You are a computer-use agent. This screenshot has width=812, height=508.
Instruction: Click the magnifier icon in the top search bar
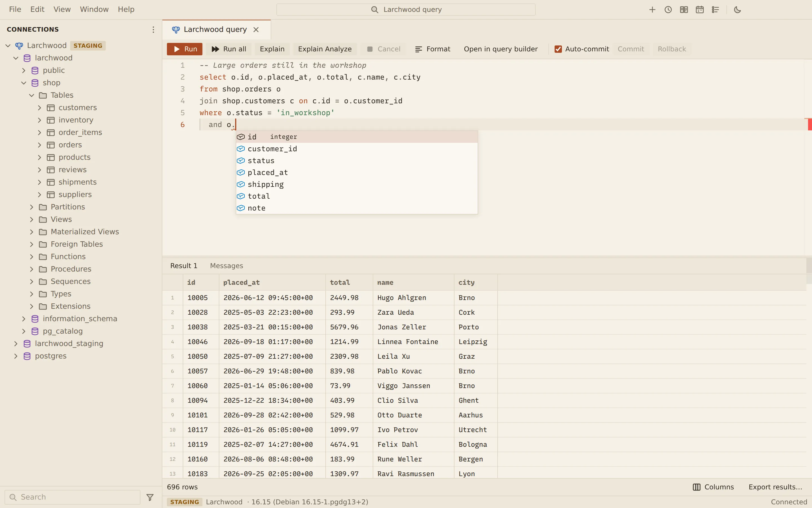pos(375,10)
